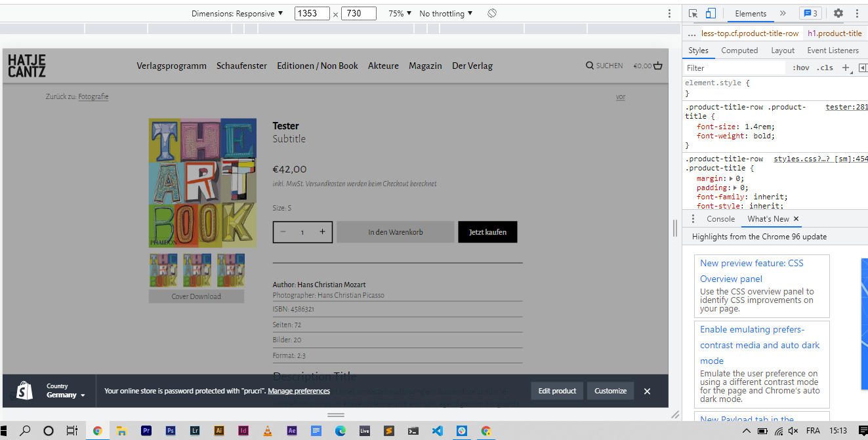The height and width of the screenshot is (440, 868).
Task: Click the Customize button
Action: pos(611,391)
